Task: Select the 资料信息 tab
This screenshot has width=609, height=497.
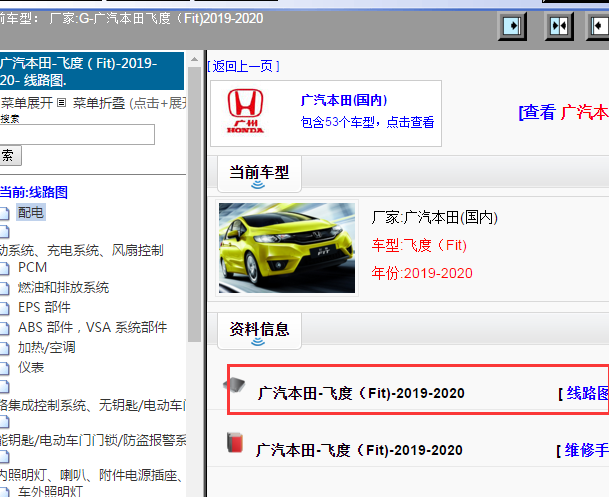Action: 259,331
